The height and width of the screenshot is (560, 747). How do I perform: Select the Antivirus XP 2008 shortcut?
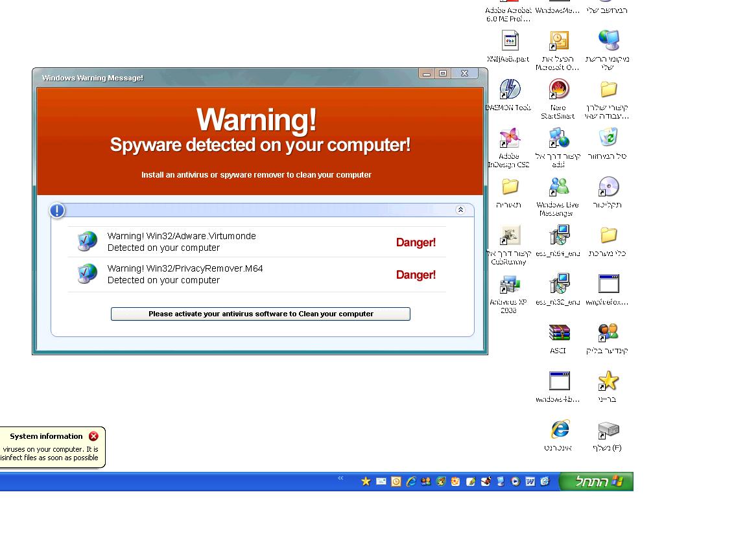pos(510,284)
